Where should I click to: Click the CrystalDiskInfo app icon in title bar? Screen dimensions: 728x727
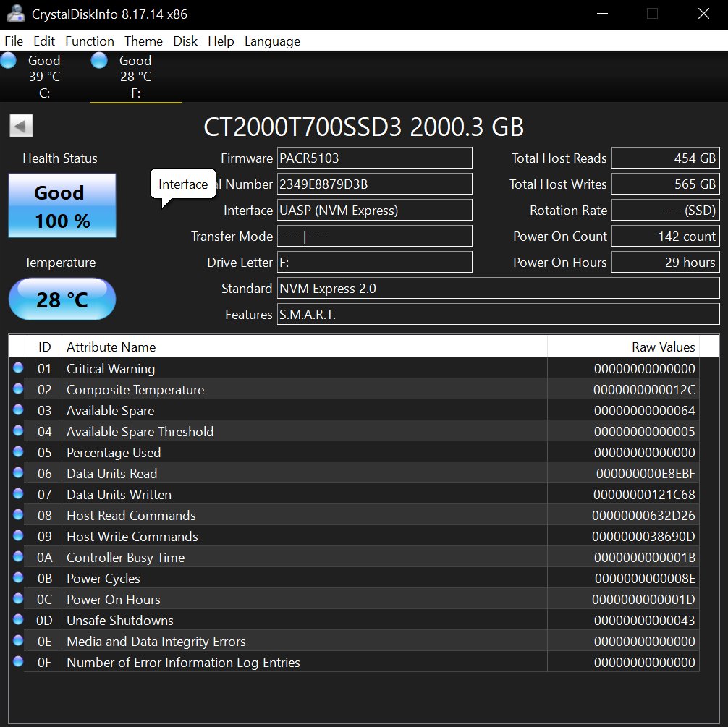[14, 14]
